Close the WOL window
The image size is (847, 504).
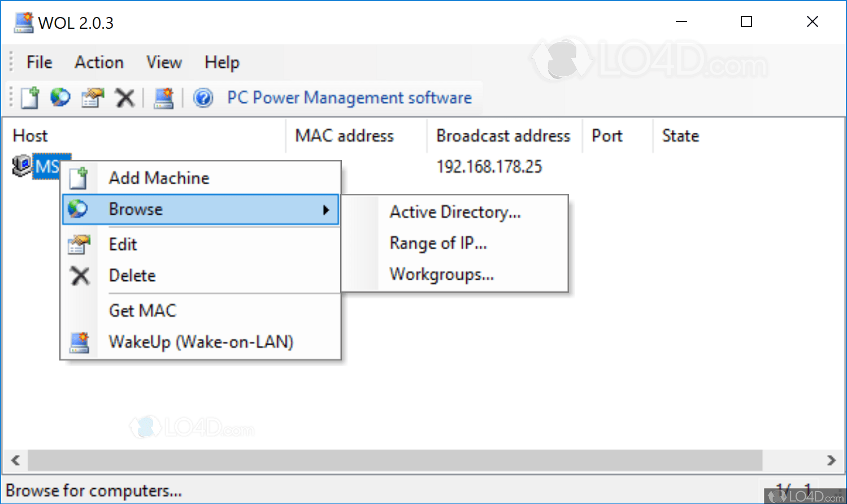(x=812, y=22)
